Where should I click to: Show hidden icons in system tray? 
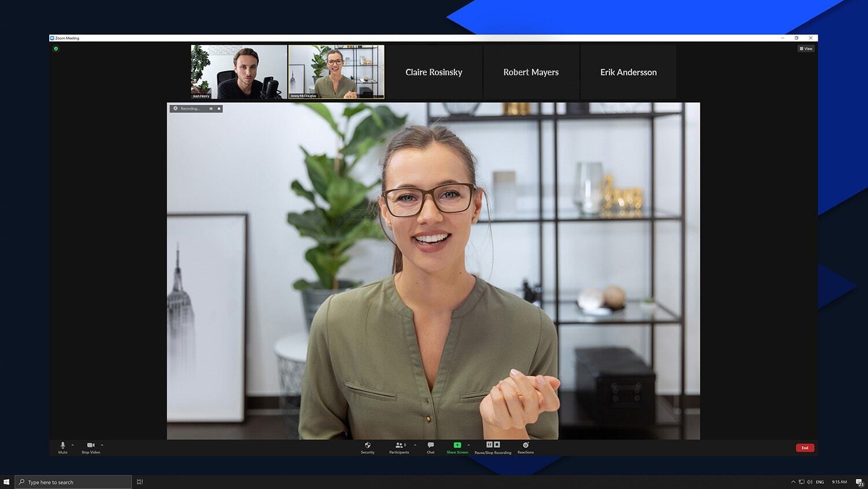click(x=793, y=482)
